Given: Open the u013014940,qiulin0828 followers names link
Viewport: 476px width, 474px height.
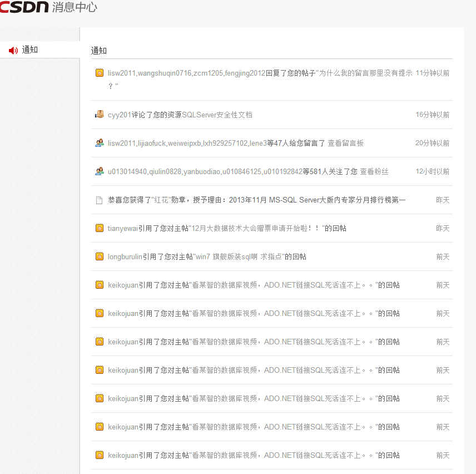Looking at the screenshot, I should (x=205, y=171).
